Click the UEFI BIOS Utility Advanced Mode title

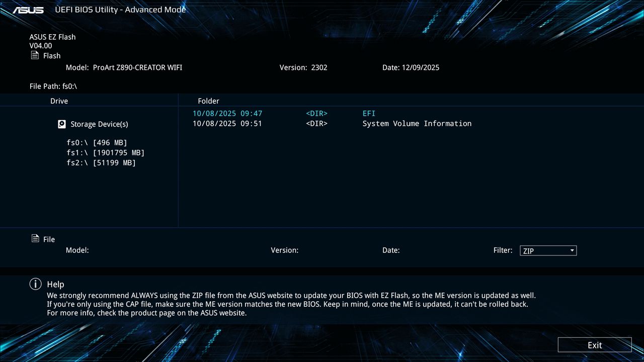(121, 9)
